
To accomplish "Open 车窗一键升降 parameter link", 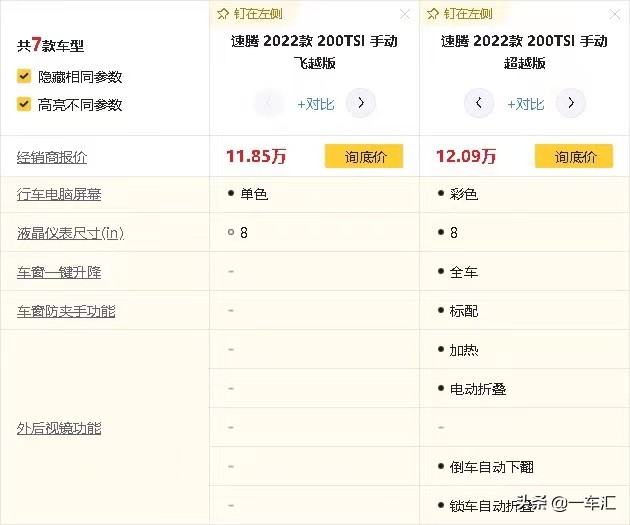I will [59, 272].
